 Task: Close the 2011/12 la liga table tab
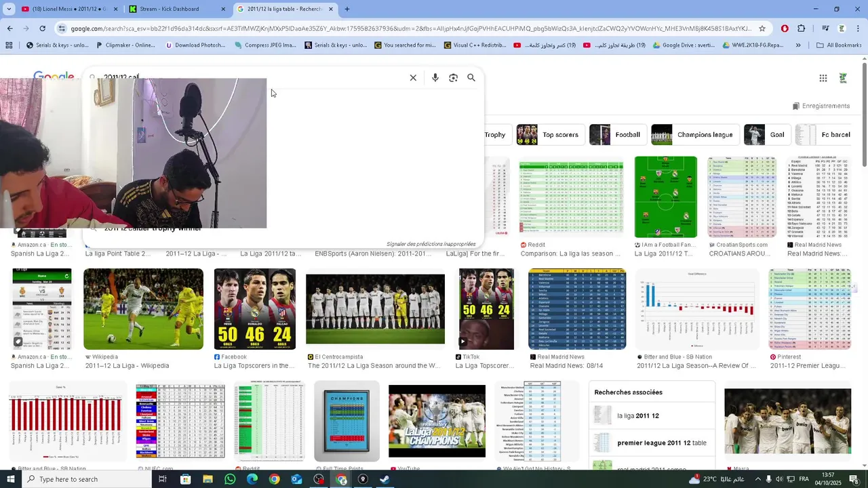pyautogui.click(x=331, y=9)
